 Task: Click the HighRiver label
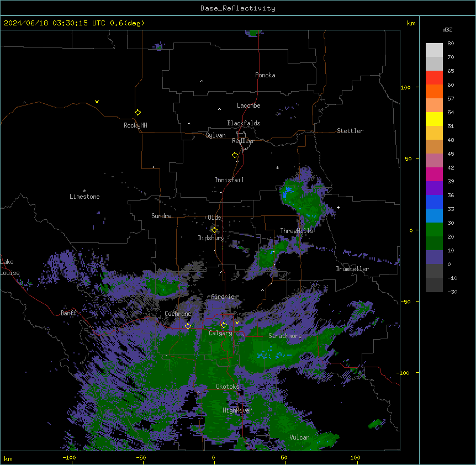(x=237, y=410)
